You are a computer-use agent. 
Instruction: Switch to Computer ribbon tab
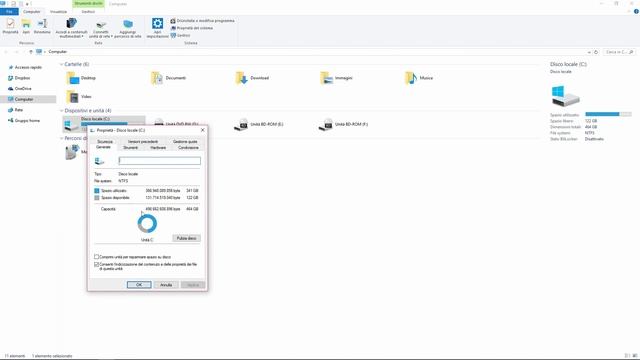click(x=31, y=12)
